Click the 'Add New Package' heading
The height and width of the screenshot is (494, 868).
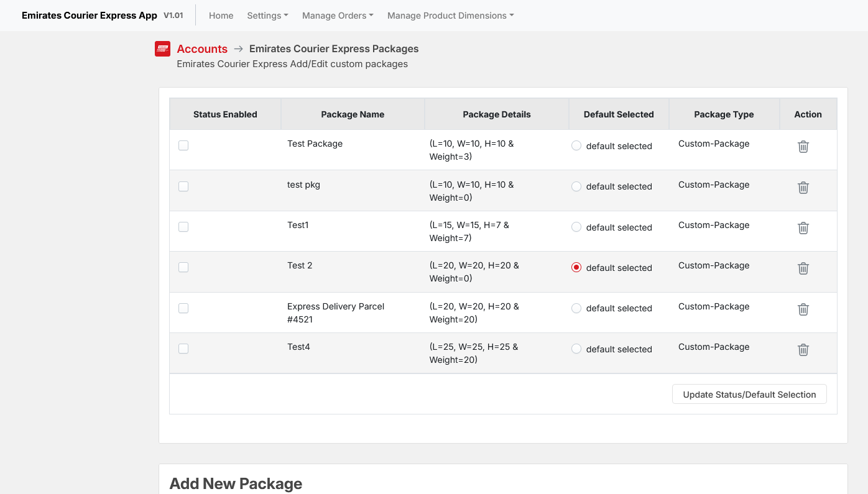click(x=236, y=483)
